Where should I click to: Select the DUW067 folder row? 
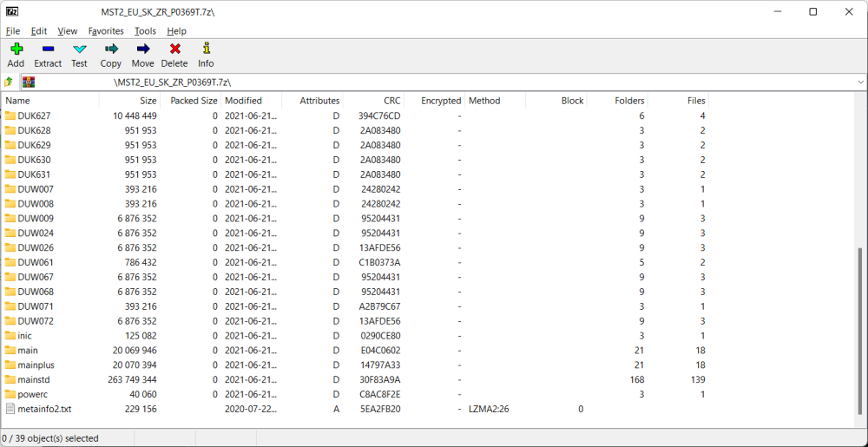coord(355,277)
